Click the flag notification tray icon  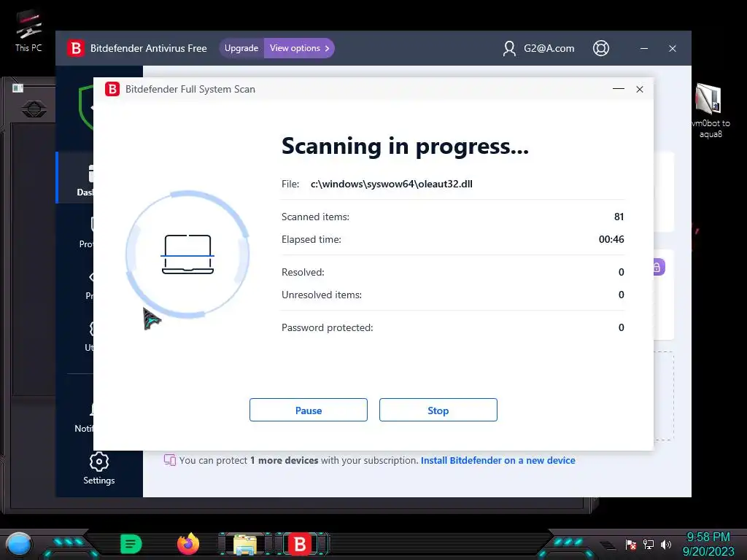coord(631,544)
